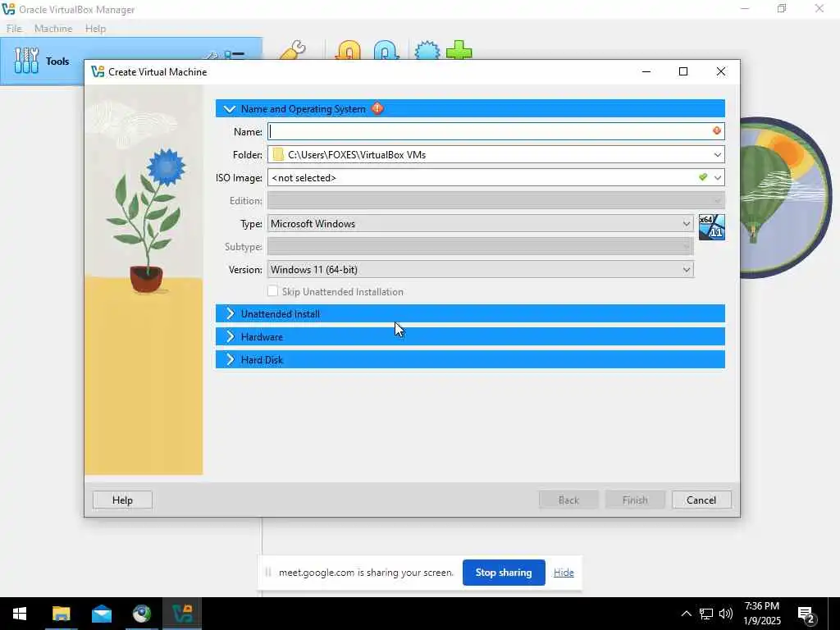Click the orange Import toolbar icon
The height and width of the screenshot is (630, 840).
click(x=348, y=51)
